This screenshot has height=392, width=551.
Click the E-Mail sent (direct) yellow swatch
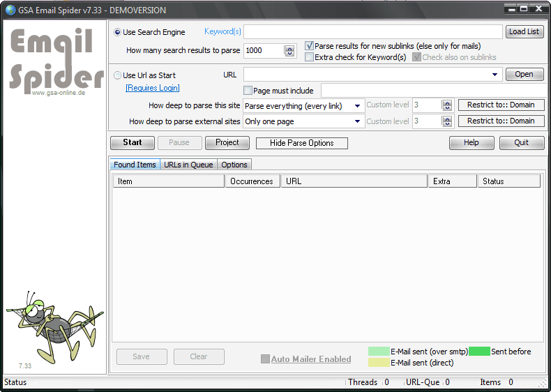(x=379, y=363)
